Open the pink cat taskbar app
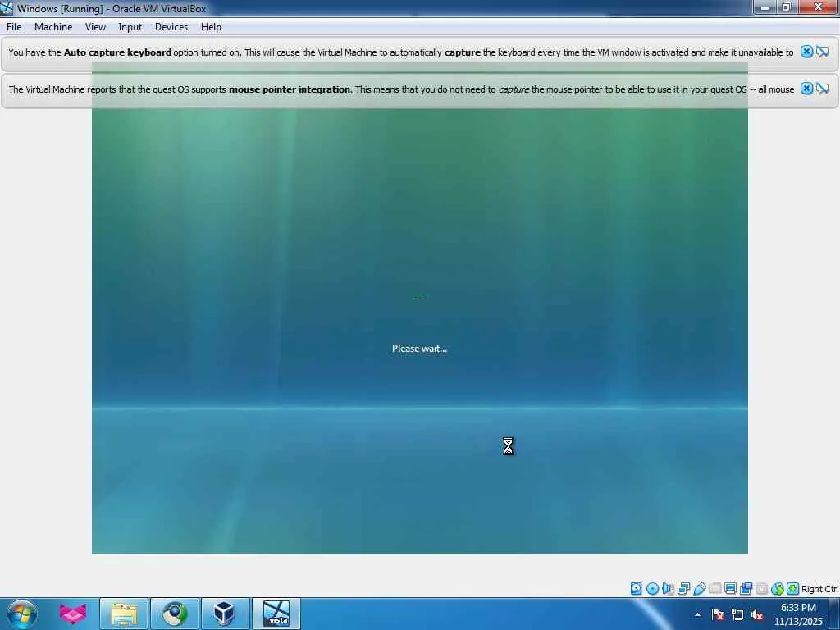 73,614
